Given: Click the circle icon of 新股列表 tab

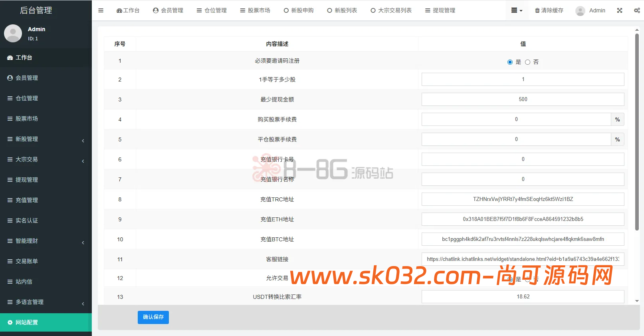Looking at the screenshot, I should (x=329, y=10).
